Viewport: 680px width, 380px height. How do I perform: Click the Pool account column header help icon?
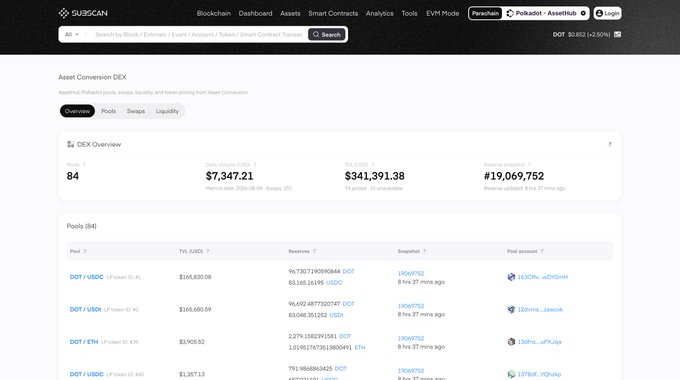542,251
